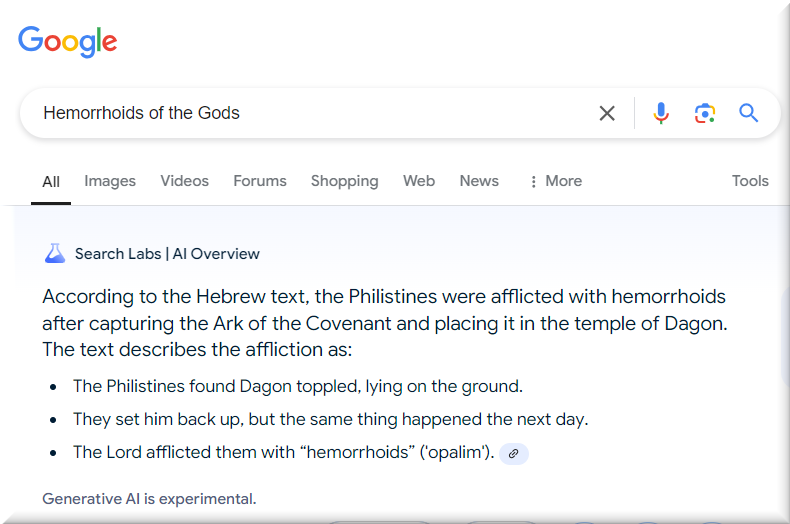Open Google Lens image search
Image resolution: width=790 pixels, height=524 pixels.
coord(705,113)
